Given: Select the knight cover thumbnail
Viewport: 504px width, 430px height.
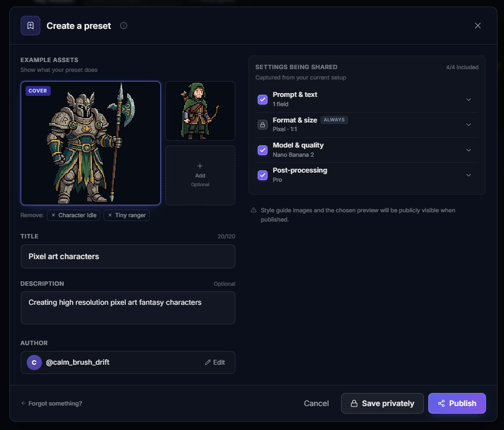Looking at the screenshot, I should [90, 144].
